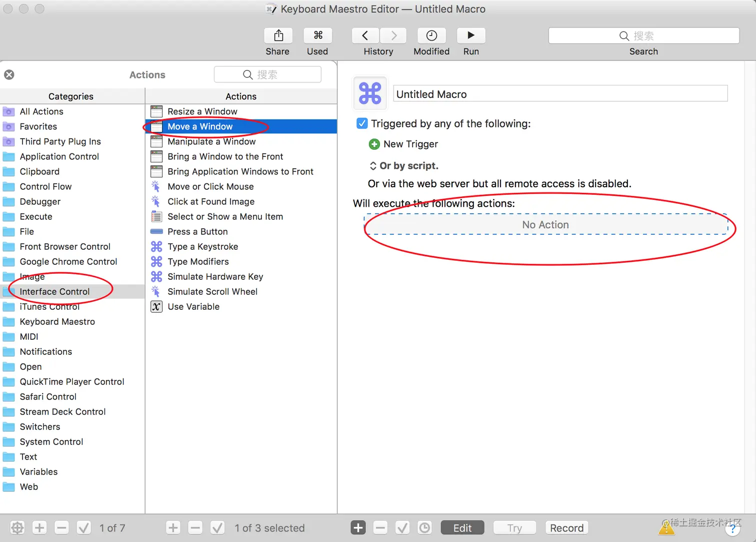Screen dimensions: 756x542
Task: Select Stream Deck Control category
Action: click(x=72, y=412)
